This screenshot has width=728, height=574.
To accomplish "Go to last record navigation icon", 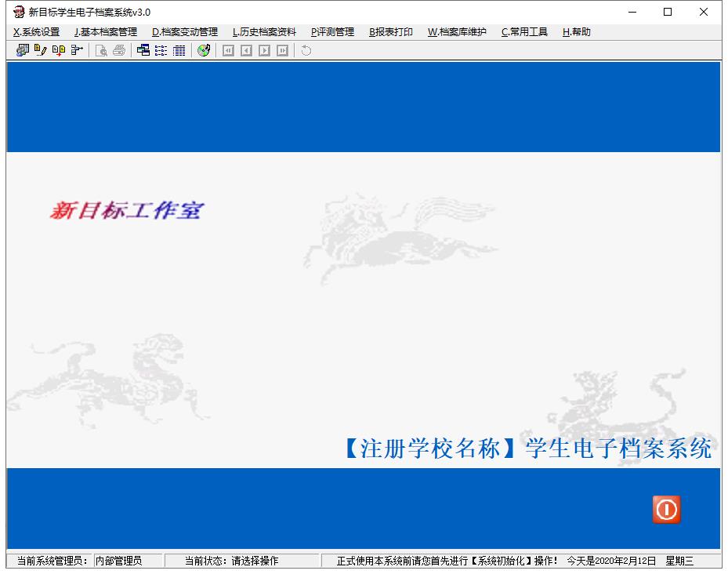I will click(x=283, y=50).
